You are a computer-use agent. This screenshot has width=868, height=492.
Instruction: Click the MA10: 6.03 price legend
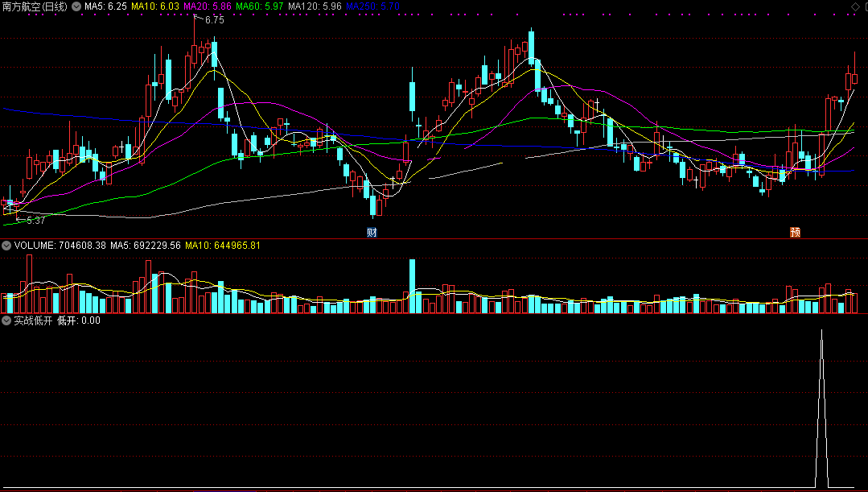click(155, 6)
